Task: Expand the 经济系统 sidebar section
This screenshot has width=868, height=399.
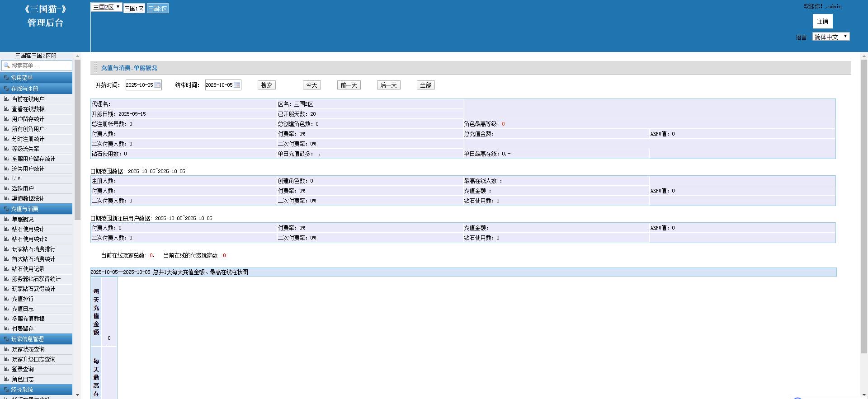Action: [x=36, y=390]
